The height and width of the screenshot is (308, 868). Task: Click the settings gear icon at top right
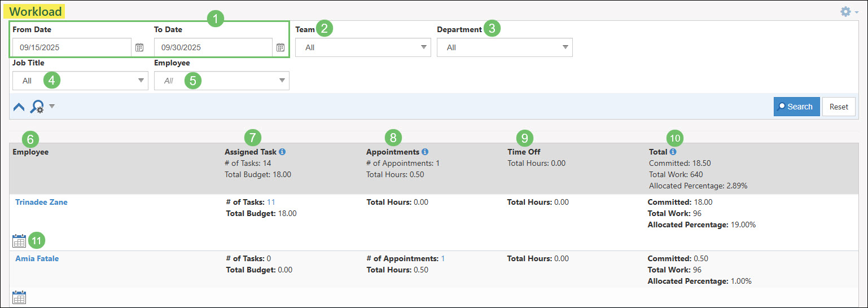(x=845, y=12)
